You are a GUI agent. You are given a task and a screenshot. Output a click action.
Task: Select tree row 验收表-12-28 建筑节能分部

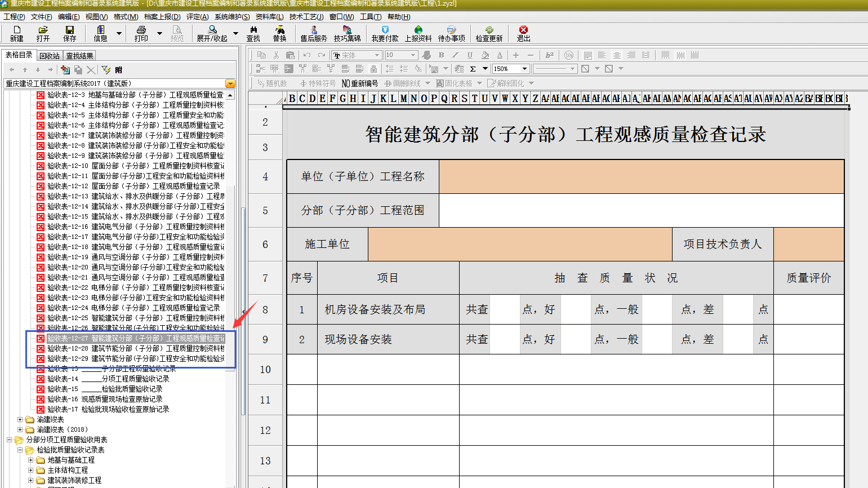click(136, 348)
